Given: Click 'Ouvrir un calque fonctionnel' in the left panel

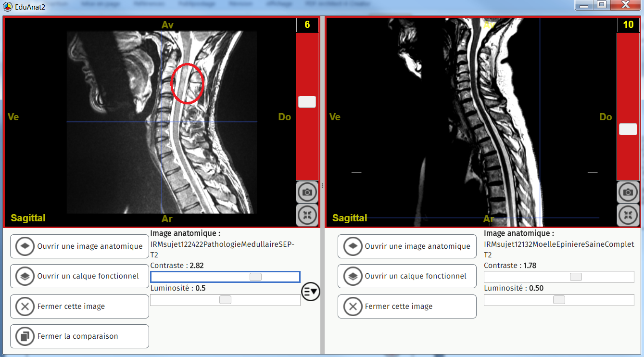Looking at the screenshot, I should coord(79,276).
